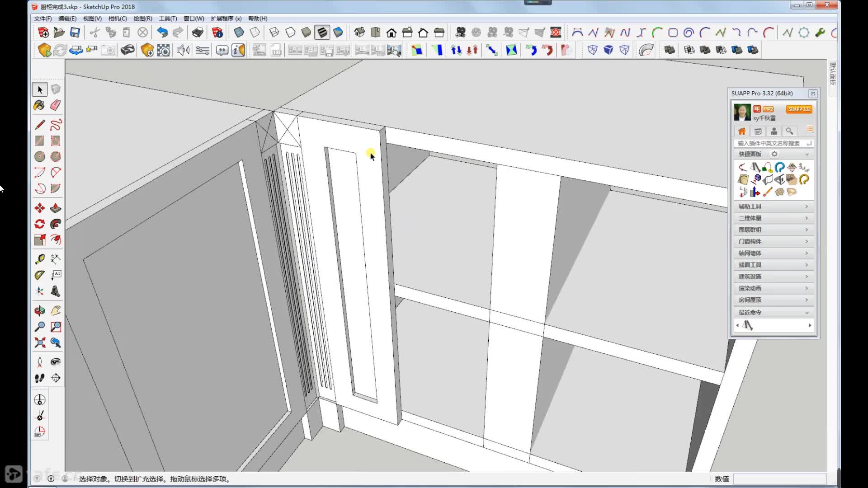The height and width of the screenshot is (488, 868).
Task: Choose the 3D Text tool
Action: pos(56,291)
